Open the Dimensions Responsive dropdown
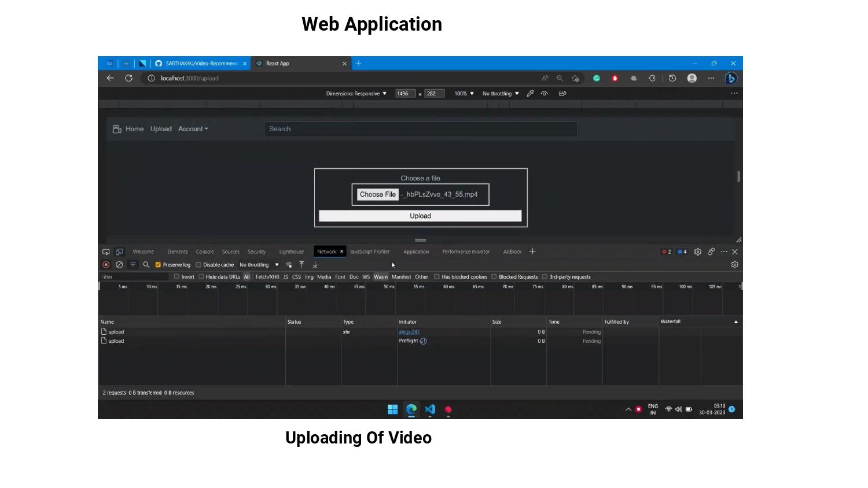This screenshot has height=488, width=868. [356, 93]
